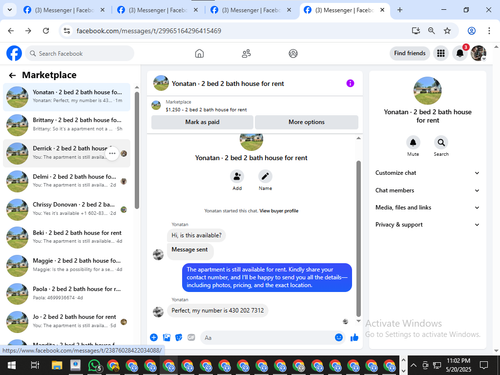Open Chrome tab search dropdown
500x375 pixels.
[10, 10]
